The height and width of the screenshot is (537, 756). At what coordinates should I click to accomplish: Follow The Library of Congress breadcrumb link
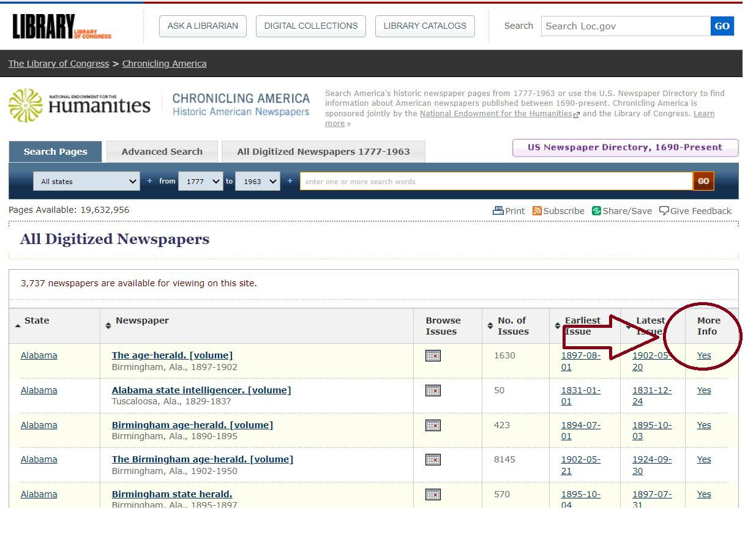click(59, 64)
